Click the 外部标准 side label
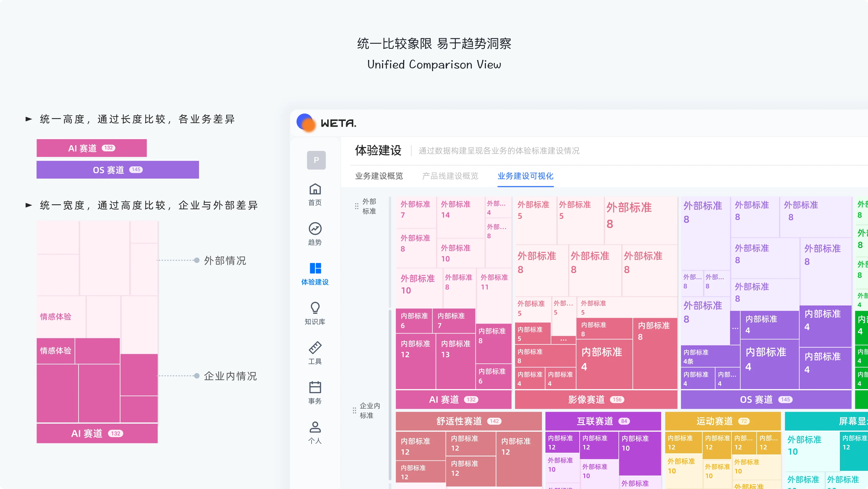This screenshot has width=868, height=489. point(369,206)
